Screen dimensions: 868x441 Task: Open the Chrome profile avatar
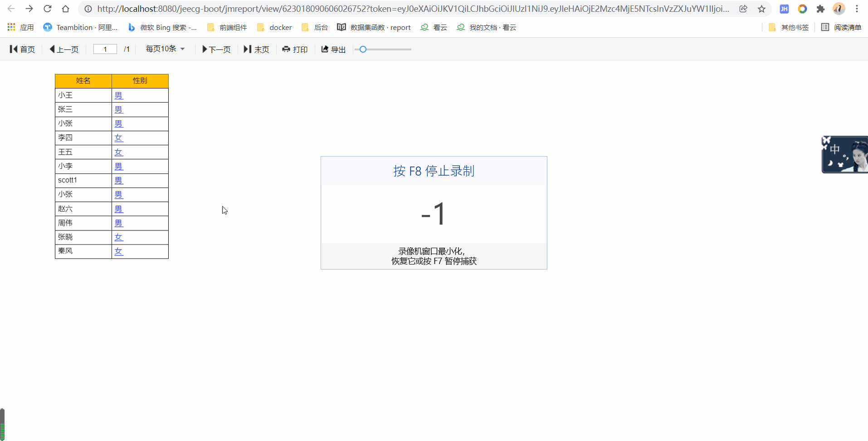point(839,9)
